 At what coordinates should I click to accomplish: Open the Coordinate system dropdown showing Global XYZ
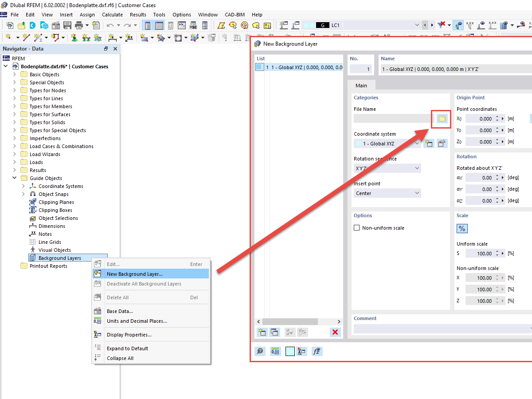[387, 143]
